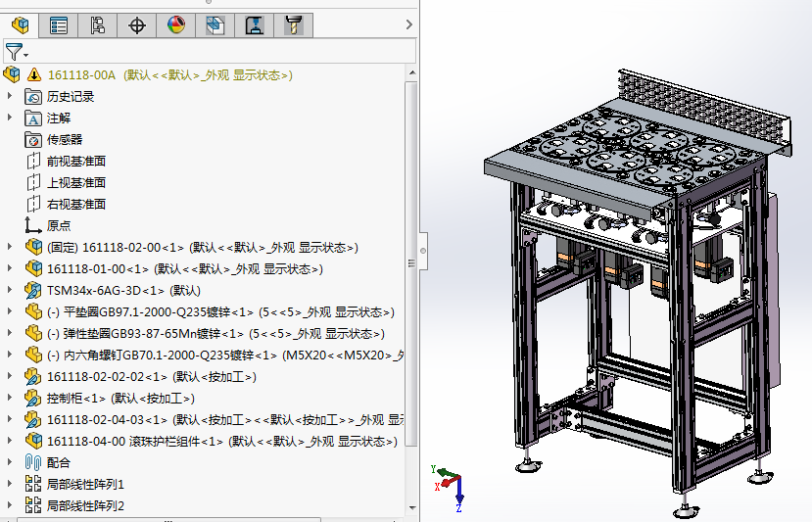
Task: Expand the 内六角螺钉GB70.1-2000 part node
Action: point(10,355)
